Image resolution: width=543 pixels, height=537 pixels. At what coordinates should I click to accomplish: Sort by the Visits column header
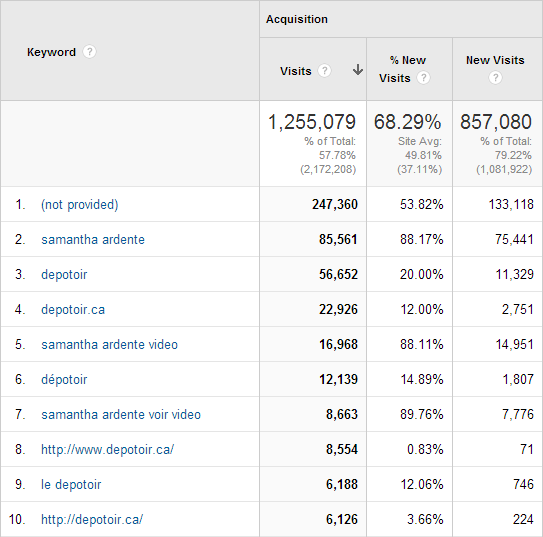pos(296,71)
